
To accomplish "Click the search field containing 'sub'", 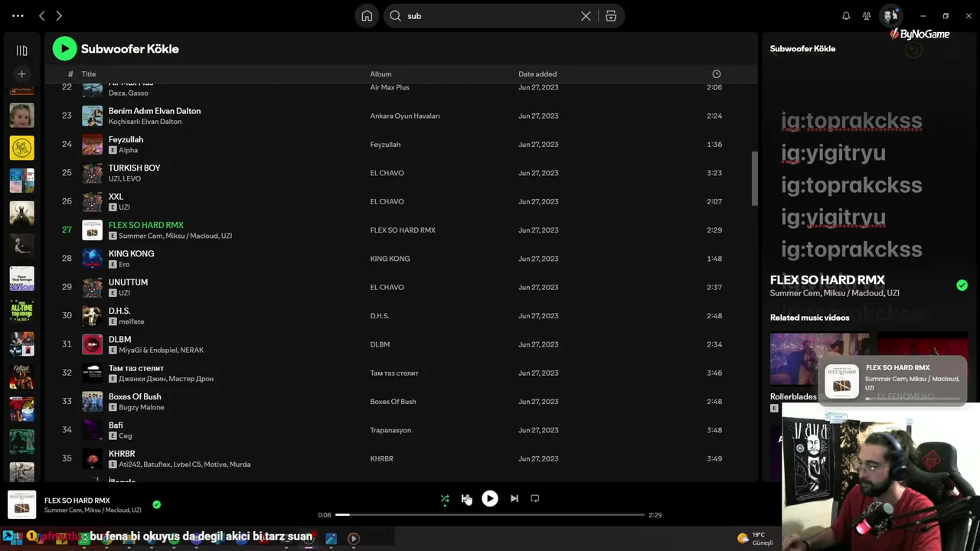I will [490, 16].
